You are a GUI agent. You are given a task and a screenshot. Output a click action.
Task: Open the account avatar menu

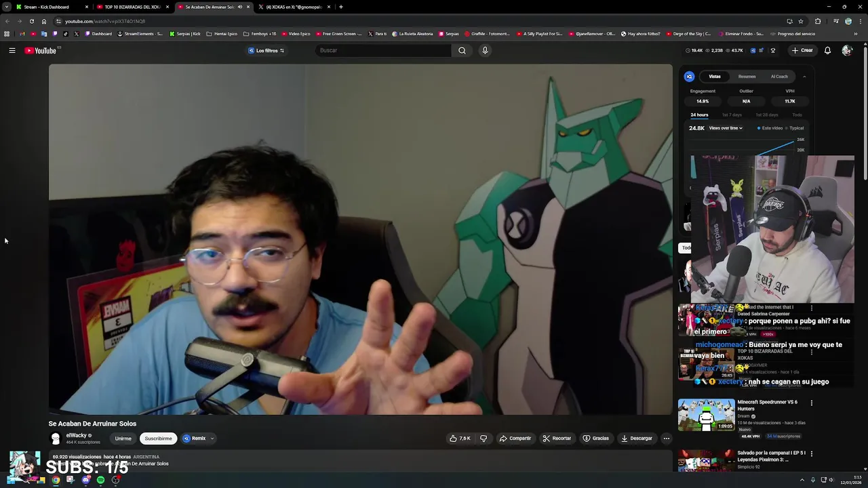tap(846, 50)
